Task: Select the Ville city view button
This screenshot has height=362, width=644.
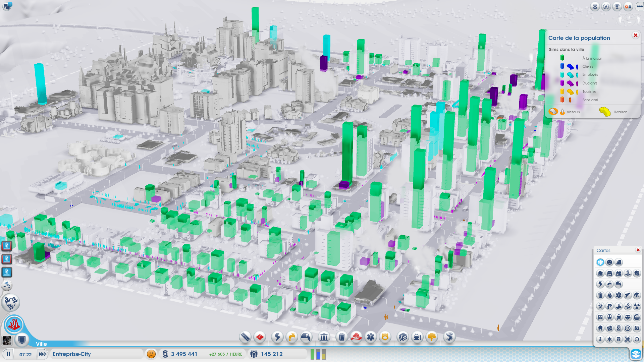Action: (x=14, y=324)
